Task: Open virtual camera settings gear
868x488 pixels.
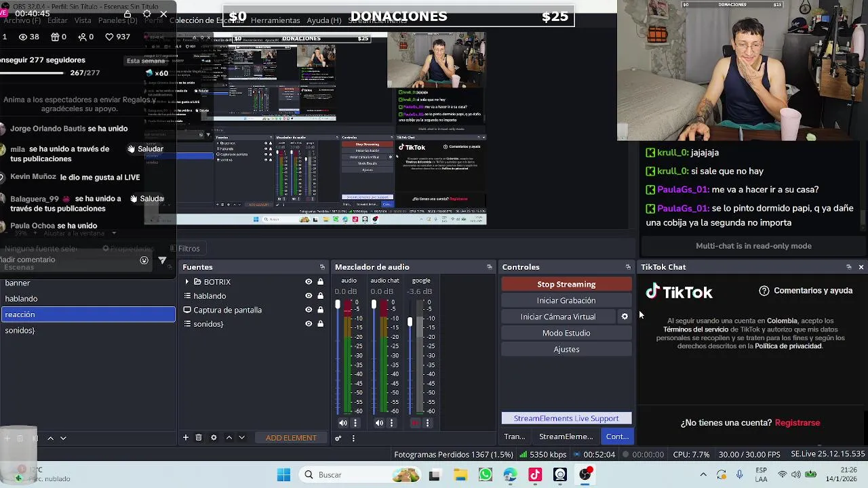Action: coord(625,317)
